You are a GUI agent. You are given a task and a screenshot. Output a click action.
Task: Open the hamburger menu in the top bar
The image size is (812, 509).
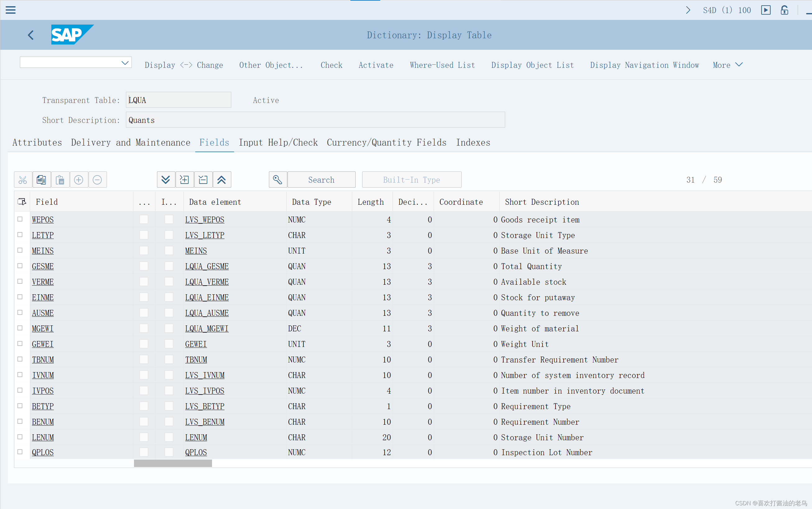tap(11, 10)
